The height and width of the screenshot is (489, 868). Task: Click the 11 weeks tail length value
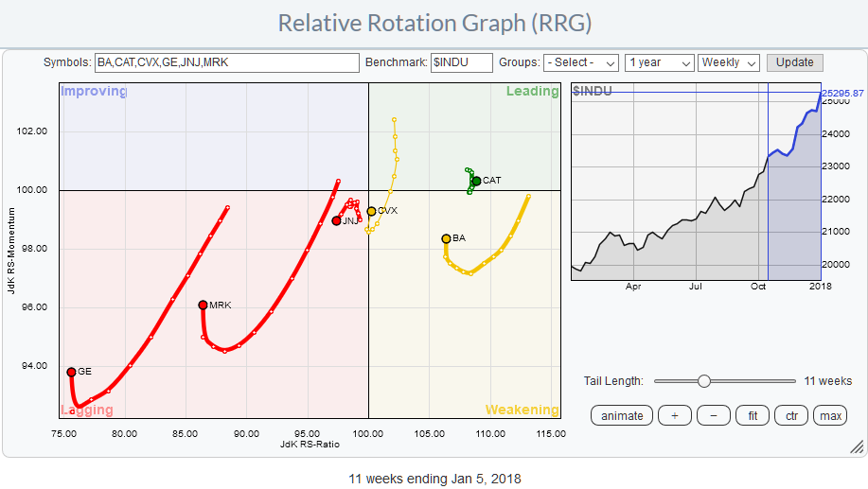827,381
